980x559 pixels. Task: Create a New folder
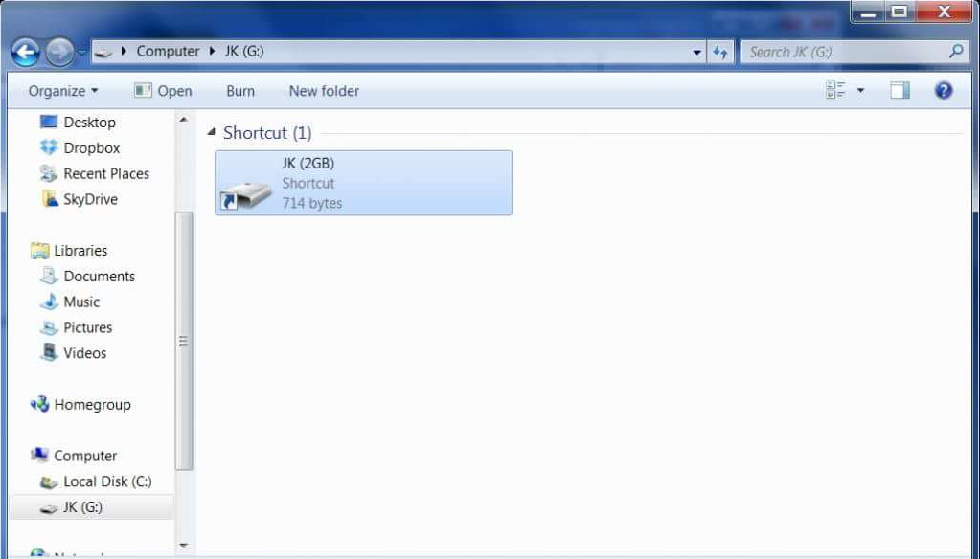(x=324, y=91)
